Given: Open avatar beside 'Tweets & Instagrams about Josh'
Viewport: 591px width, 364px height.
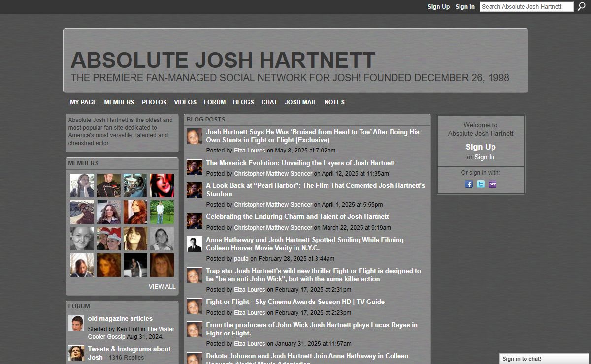Looking at the screenshot, I should pyautogui.click(x=76, y=353).
